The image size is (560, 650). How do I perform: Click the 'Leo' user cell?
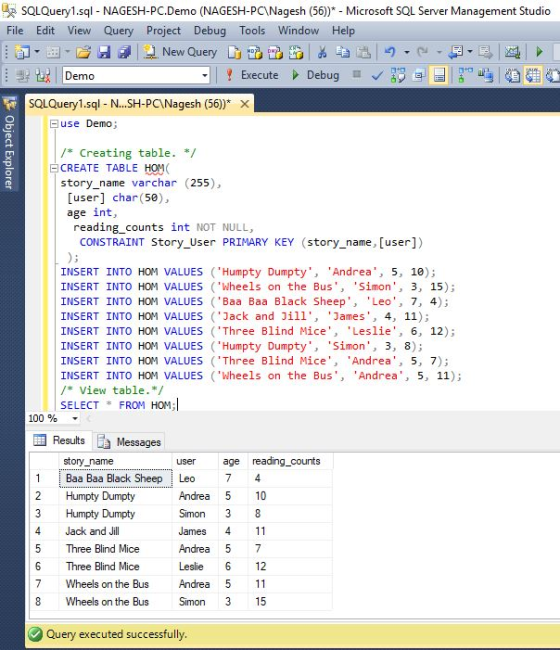pyautogui.click(x=195, y=478)
